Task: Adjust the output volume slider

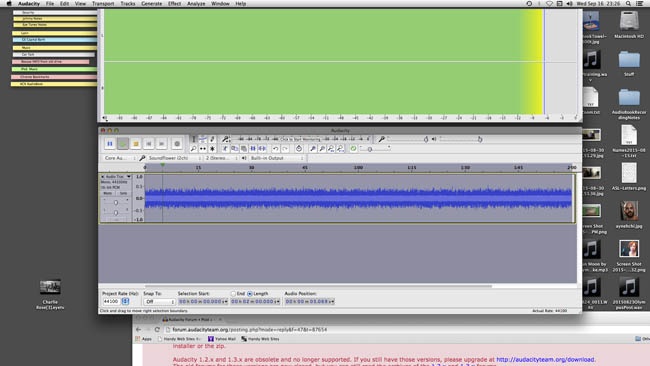Action: click(460, 139)
